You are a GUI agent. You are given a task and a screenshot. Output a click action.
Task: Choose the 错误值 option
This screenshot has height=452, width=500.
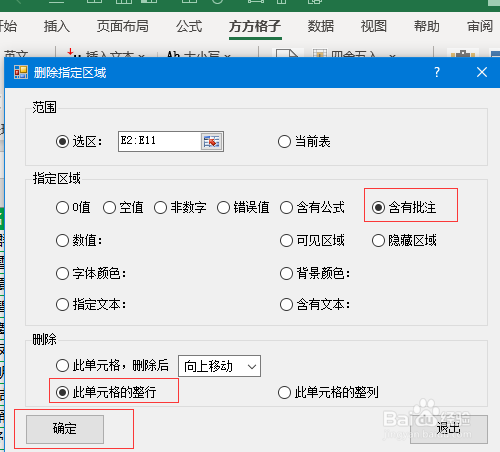(x=223, y=207)
